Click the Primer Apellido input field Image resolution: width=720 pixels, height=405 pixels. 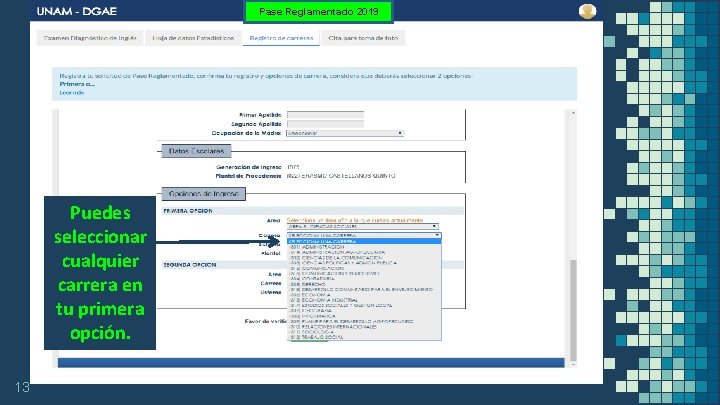[325, 115]
